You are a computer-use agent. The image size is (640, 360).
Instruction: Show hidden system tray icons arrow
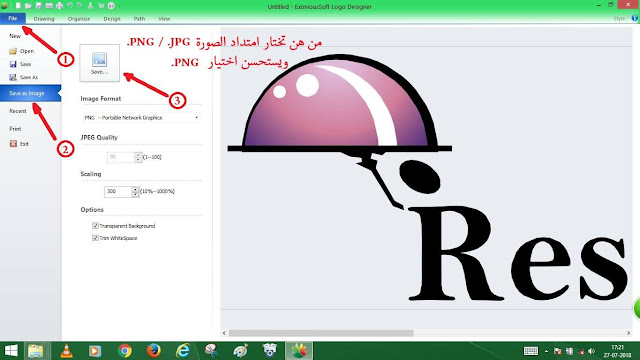[547, 351]
